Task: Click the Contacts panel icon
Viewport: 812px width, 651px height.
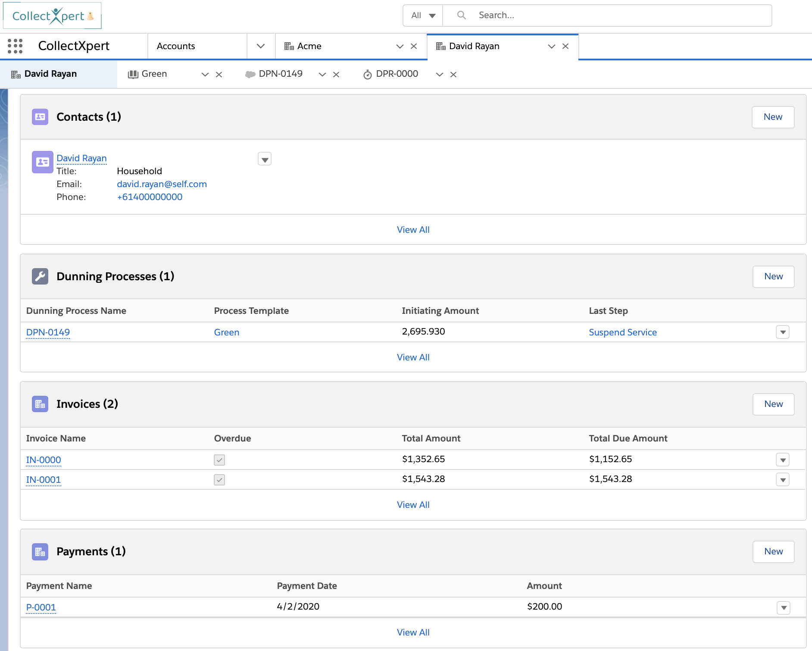Action: pyautogui.click(x=40, y=117)
